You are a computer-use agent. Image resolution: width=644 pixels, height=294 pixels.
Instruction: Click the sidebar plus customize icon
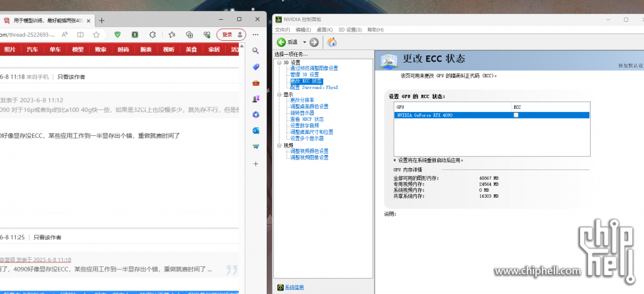click(256, 163)
